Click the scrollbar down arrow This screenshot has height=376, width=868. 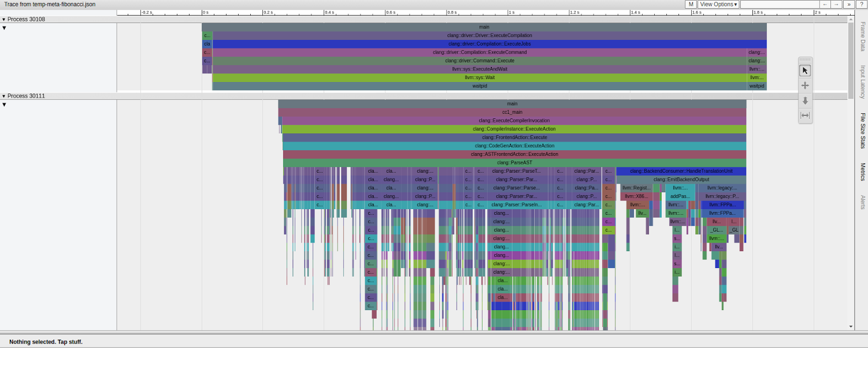[x=851, y=327]
